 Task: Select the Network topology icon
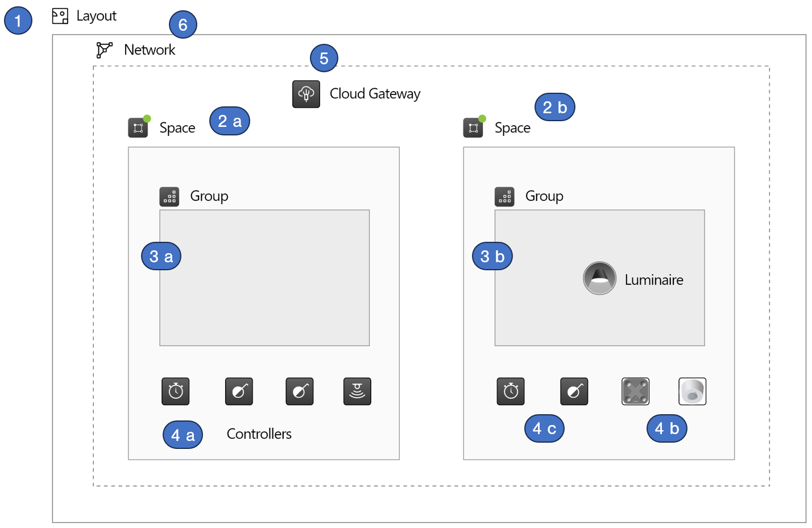click(104, 50)
